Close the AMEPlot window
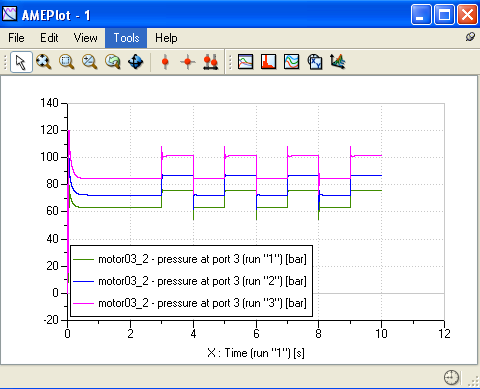Screen dimensions: 480x389 467,15
